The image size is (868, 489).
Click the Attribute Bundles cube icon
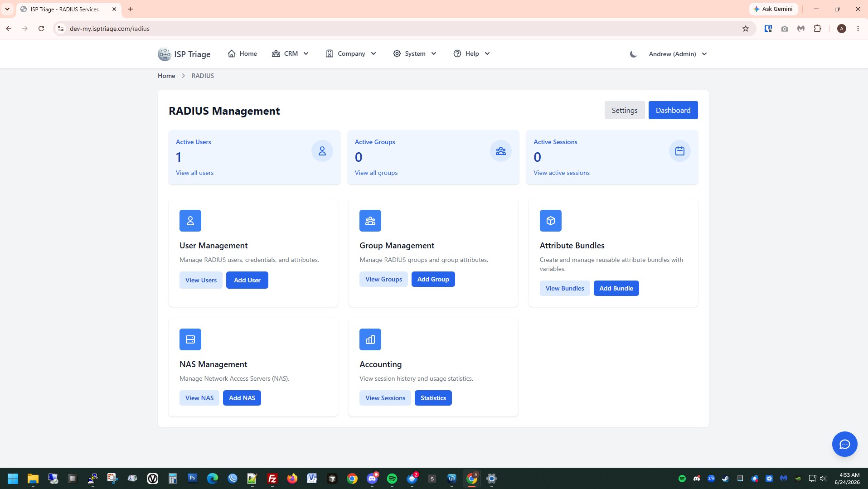[x=551, y=221]
